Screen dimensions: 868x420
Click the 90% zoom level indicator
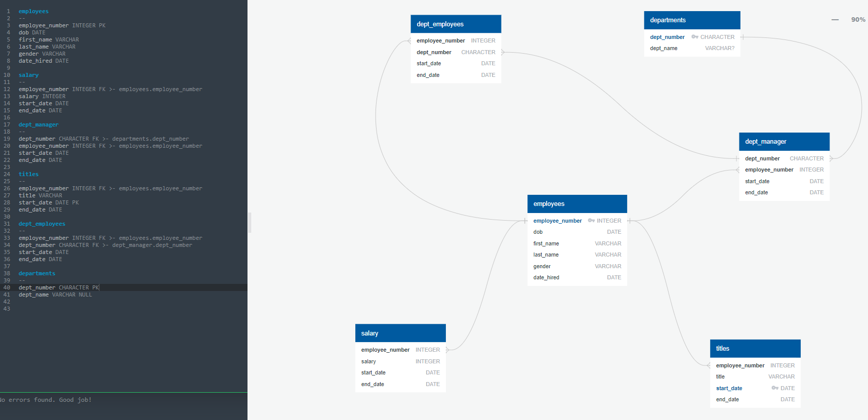pos(858,20)
